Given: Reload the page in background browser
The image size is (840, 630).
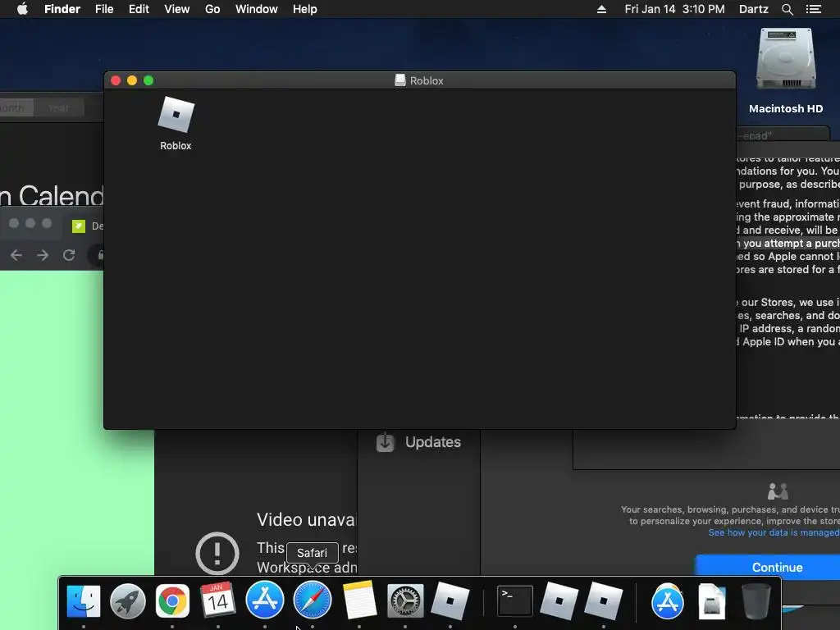Looking at the screenshot, I should 69,255.
